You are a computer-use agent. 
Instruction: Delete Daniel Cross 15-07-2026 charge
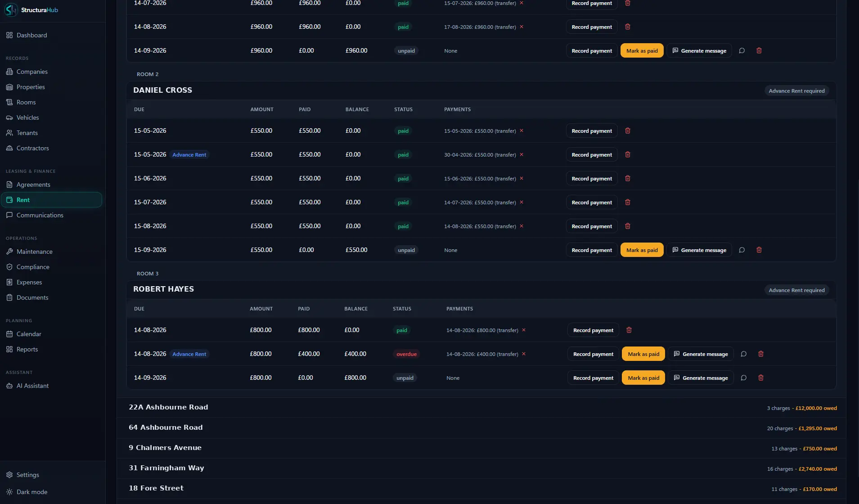coord(628,202)
